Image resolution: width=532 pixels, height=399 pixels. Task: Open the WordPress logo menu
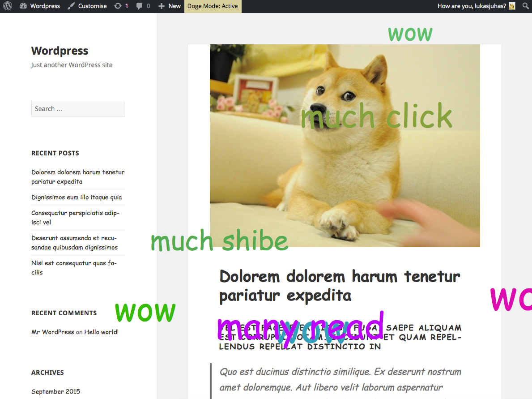(8, 6)
